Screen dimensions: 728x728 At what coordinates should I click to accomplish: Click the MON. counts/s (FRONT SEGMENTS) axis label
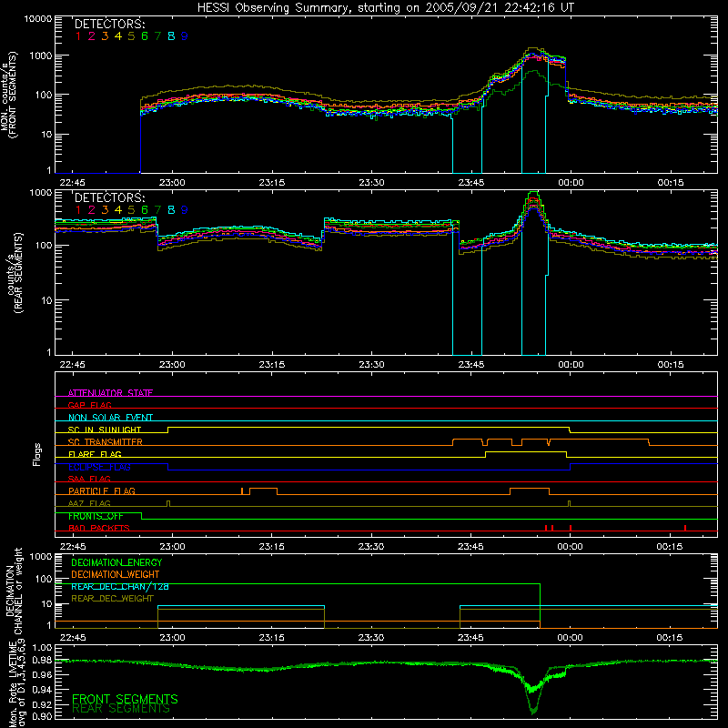[9, 95]
